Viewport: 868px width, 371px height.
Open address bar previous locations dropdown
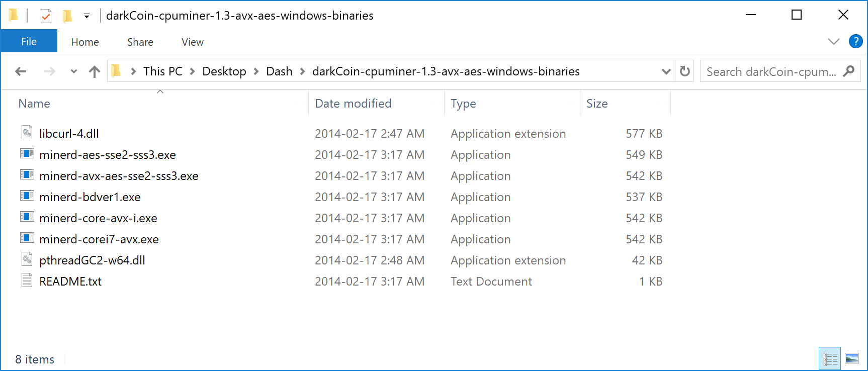(666, 71)
